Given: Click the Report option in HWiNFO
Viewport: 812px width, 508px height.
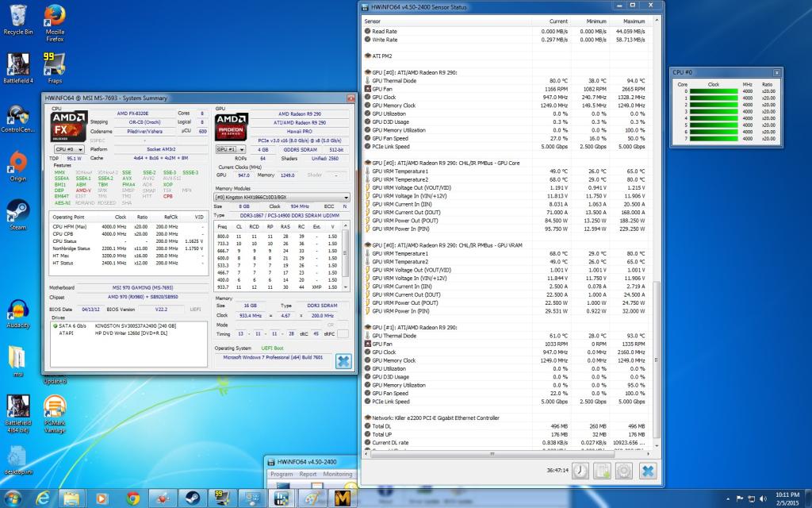Looking at the screenshot, I should coord(309,474).
